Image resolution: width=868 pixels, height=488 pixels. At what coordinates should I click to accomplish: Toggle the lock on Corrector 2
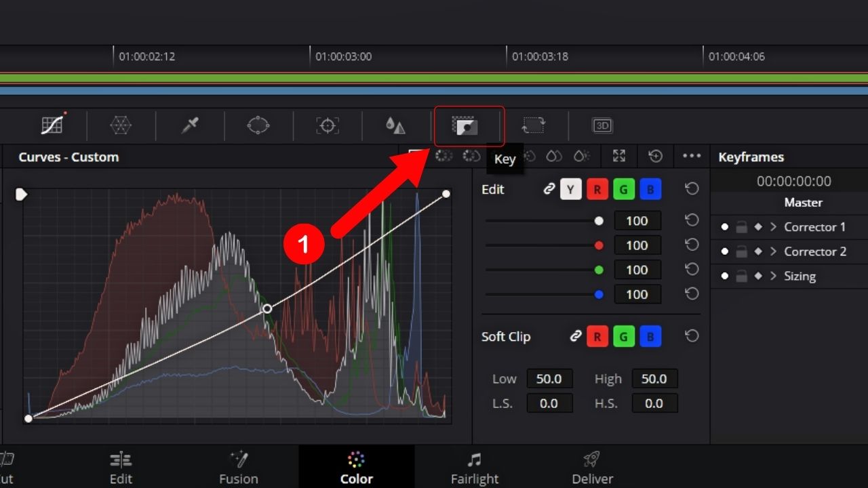point(741,251)
